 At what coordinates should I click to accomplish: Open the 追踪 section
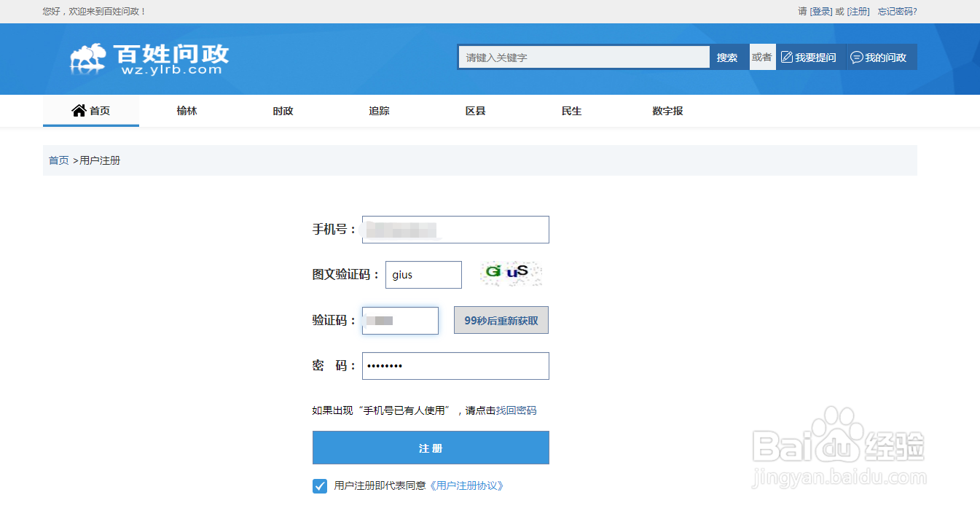click(x=379, y=111)
